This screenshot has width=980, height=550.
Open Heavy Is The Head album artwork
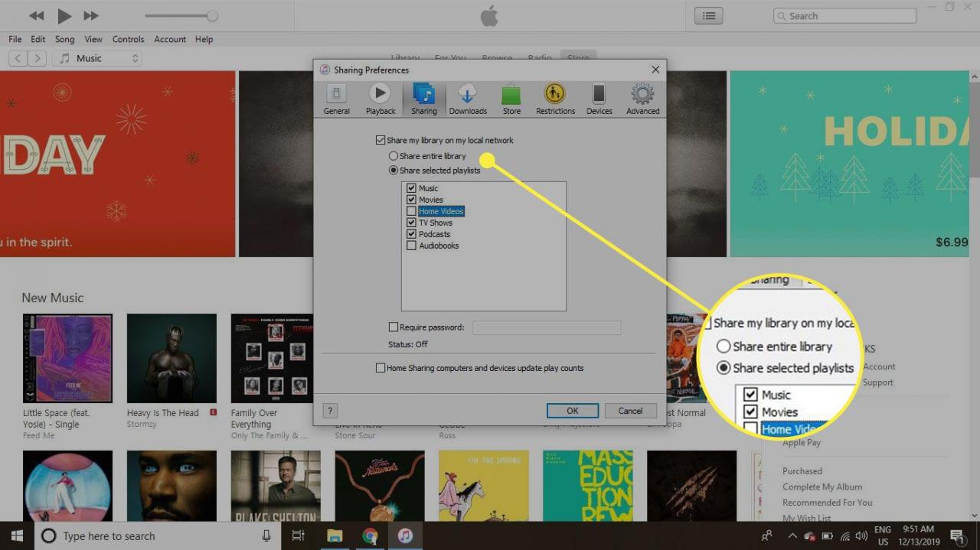tap(171, 358)
